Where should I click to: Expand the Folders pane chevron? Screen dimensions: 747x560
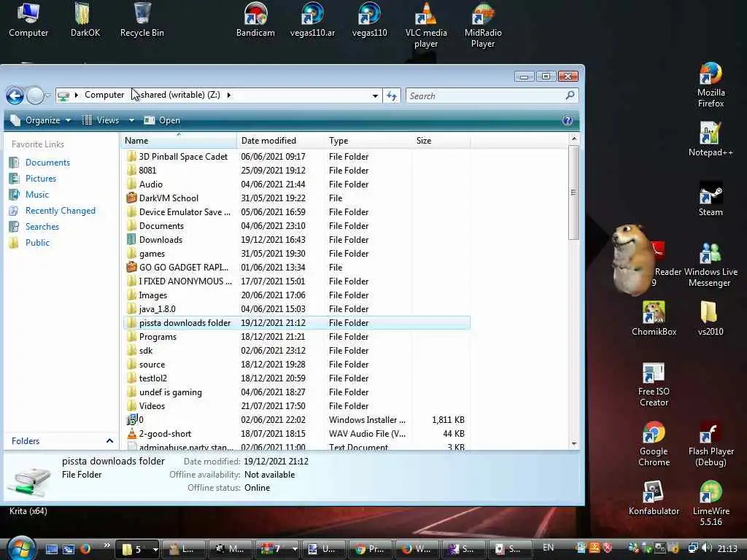click(x=109, y=441)
